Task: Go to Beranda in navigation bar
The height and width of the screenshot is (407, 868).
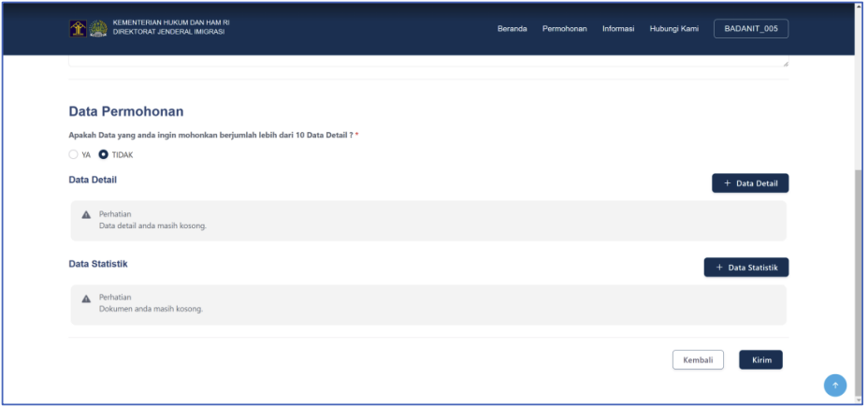Action: pyautogui.click(x=512, y=29)
